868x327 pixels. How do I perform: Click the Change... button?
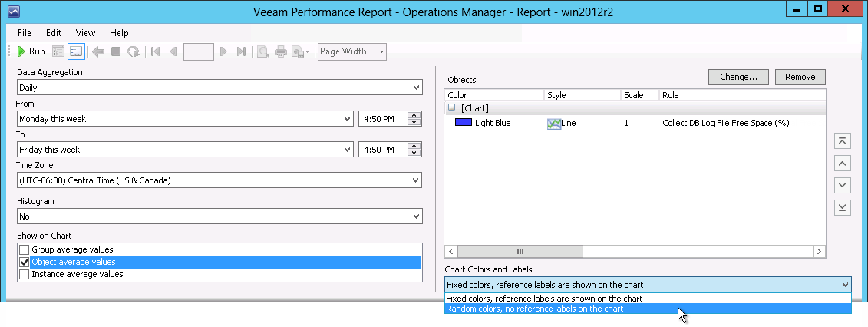click(x=738, y=77)
